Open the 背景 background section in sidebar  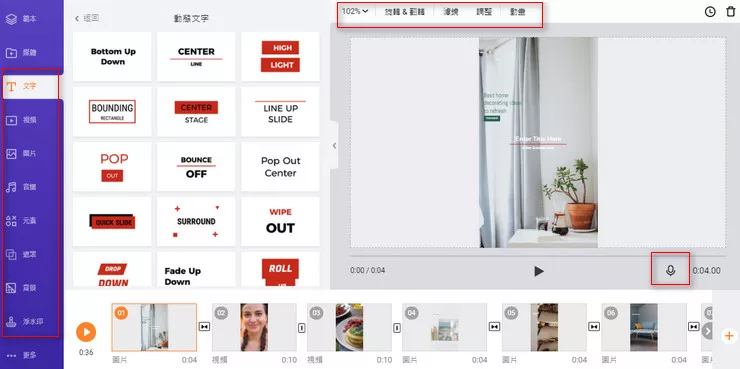pos(21,288)
